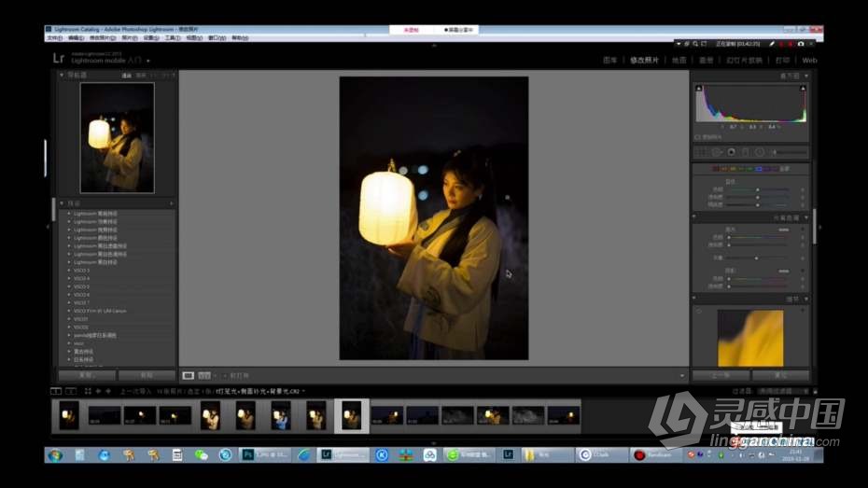Toggle the 分离色调 panel on/off switch
868x488 pixels.
pyautogui.click(x=694, y=217)
